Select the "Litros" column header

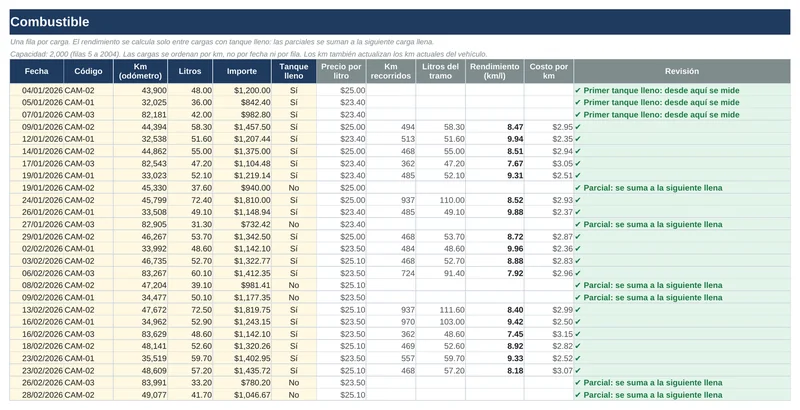(190, 71)
